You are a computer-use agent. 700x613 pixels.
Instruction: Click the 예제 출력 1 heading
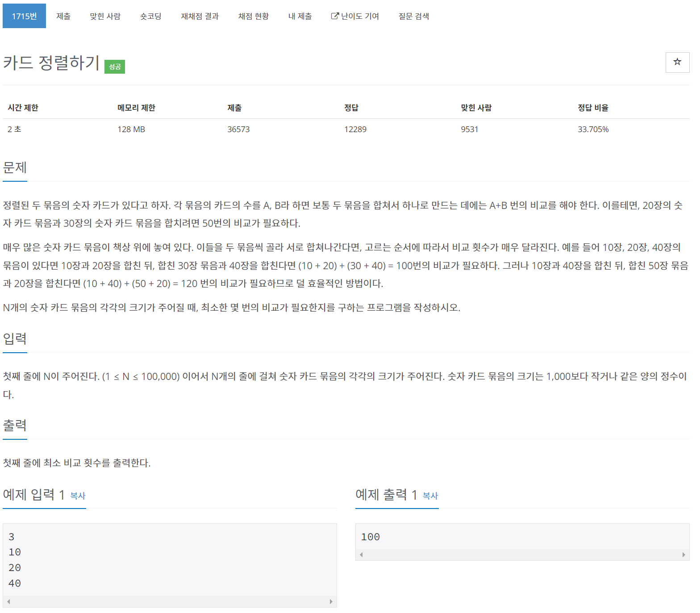coord(386,495)
